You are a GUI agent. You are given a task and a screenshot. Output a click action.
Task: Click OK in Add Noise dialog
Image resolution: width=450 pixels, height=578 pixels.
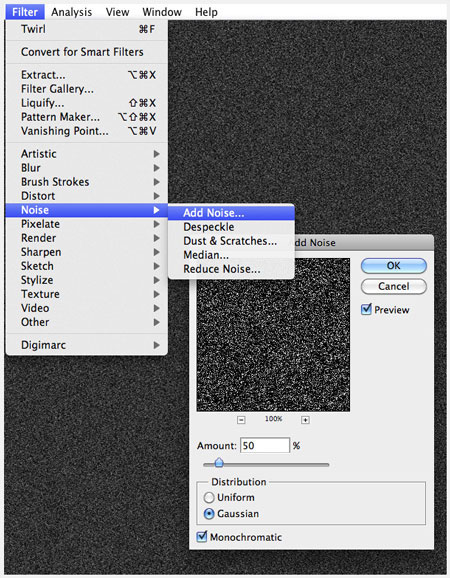click(x=394, y=265)
